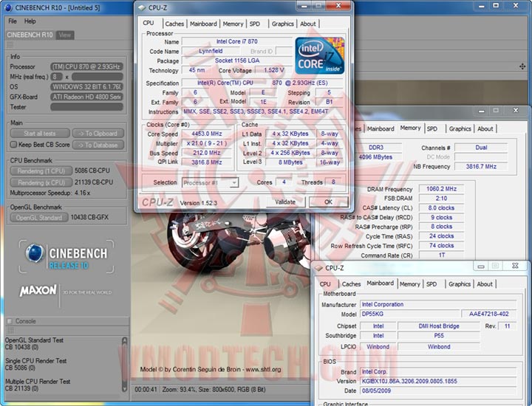Click the 10438 CB-GFX score text
This screenshot has width=532, height=406.
tap(89, 217)
